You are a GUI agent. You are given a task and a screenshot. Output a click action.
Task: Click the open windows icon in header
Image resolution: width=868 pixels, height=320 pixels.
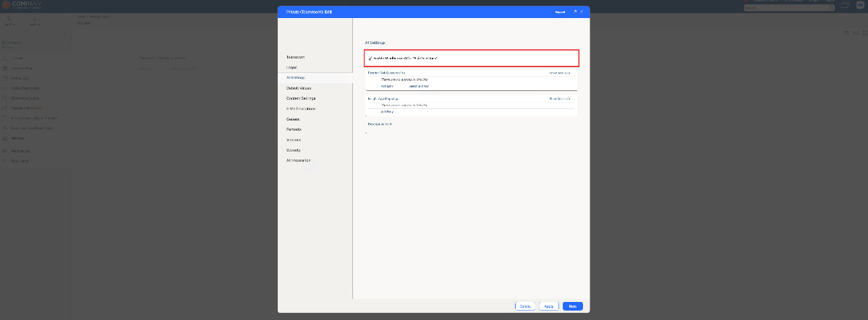coord(844,7)
